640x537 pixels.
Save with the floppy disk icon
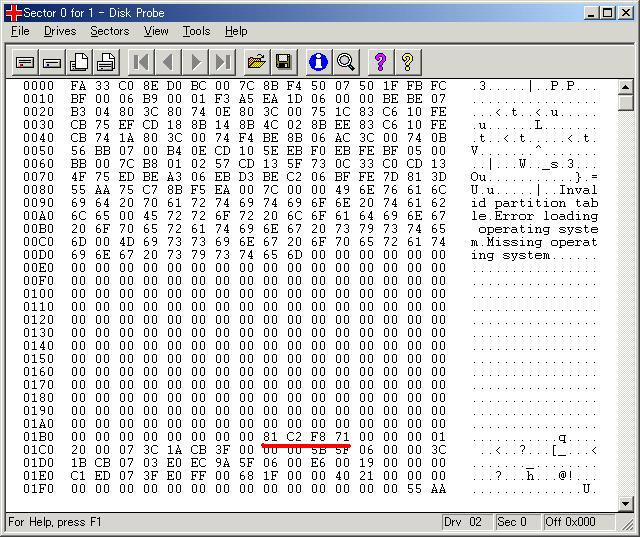tap(283, 62)
